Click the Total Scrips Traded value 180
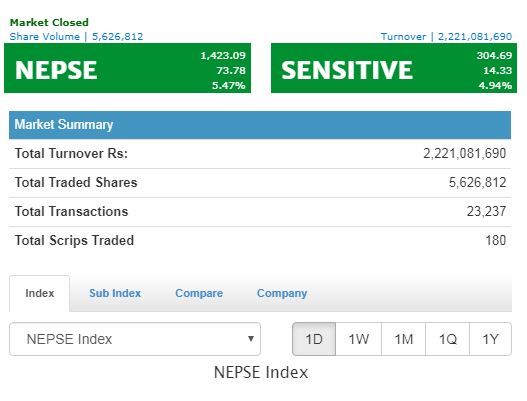527x401 pixels. click(x=496, y=240)
